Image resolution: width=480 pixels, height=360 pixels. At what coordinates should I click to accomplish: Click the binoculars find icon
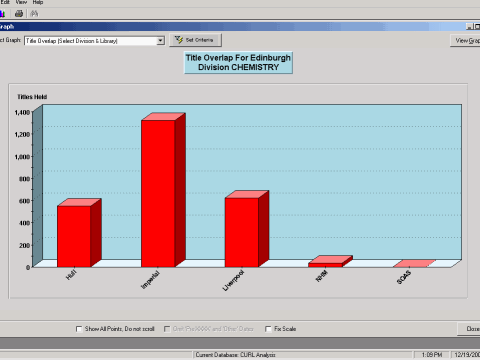[34, 13]
